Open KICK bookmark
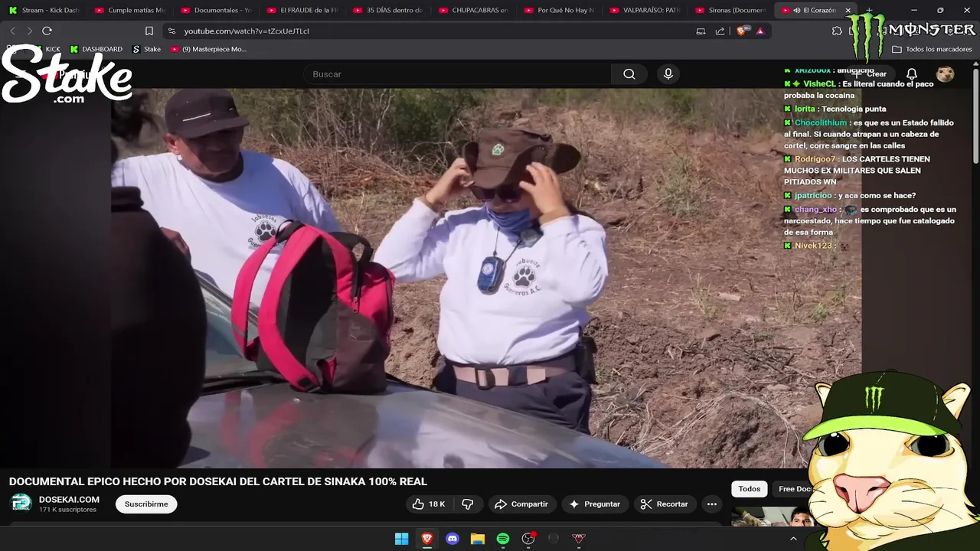This screenshot has width=980, height=551. 47,49
